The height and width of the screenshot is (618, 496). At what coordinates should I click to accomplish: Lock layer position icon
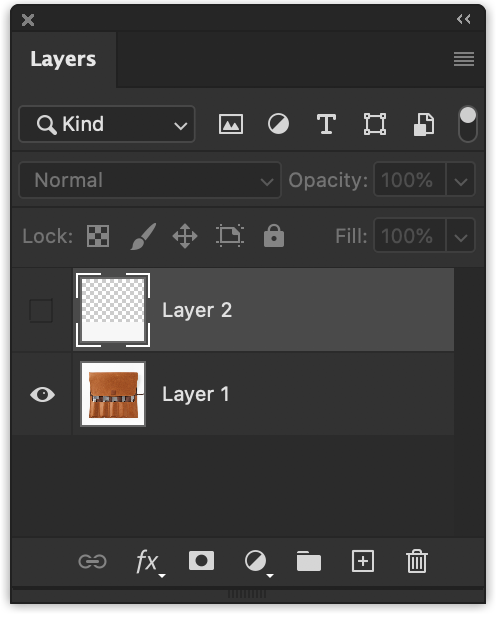(x=185, y=236)
